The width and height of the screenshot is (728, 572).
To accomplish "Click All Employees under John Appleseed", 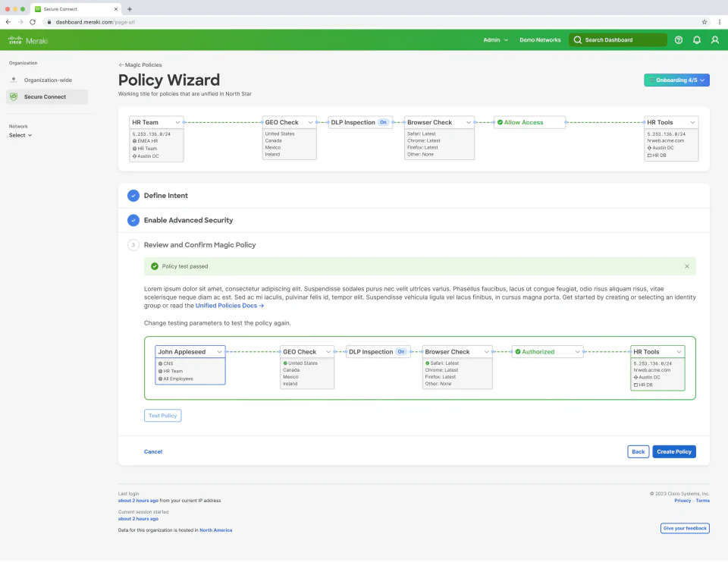I will [x=177, y=379].
